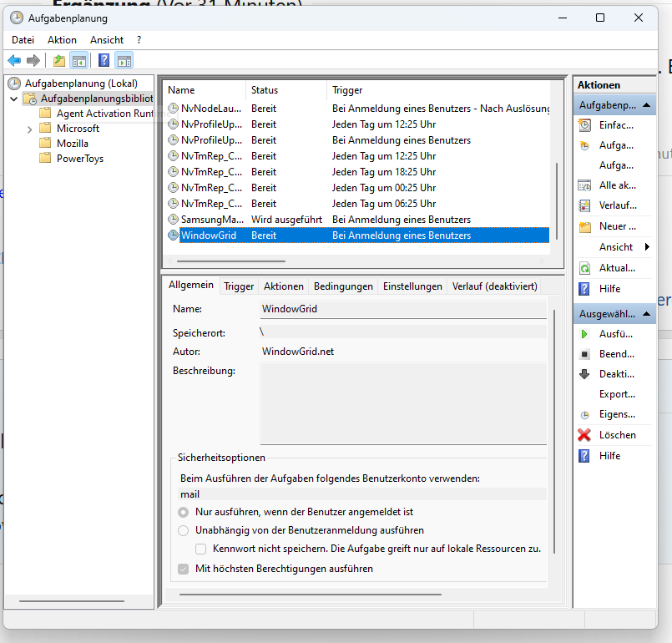672x643 pixels.
Task: Click Aufgabenplanung (Lokal) clock icon in tree
Action: [14, 84]
